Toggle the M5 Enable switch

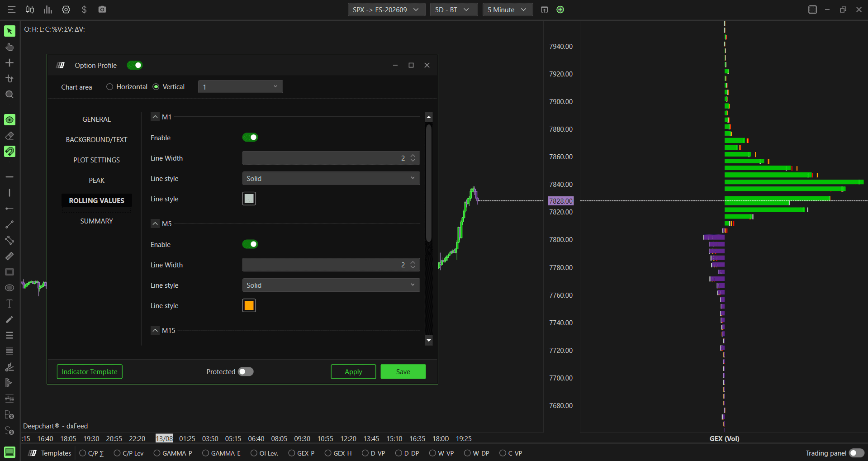coord(250,244)
